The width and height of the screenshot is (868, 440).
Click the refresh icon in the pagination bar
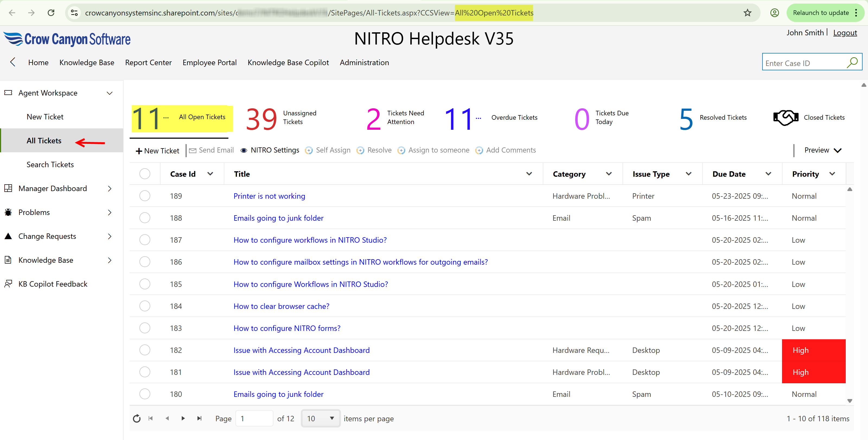click(x=137, y=418)
